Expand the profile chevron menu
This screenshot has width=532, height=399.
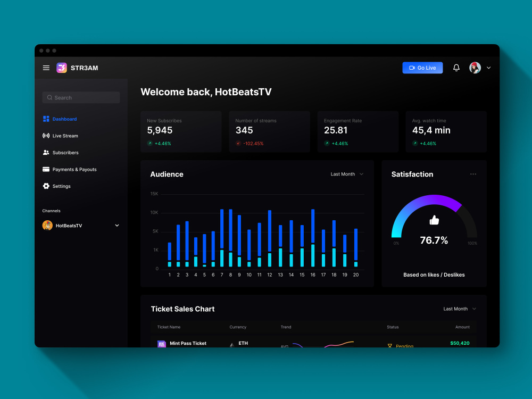[488, 68]
